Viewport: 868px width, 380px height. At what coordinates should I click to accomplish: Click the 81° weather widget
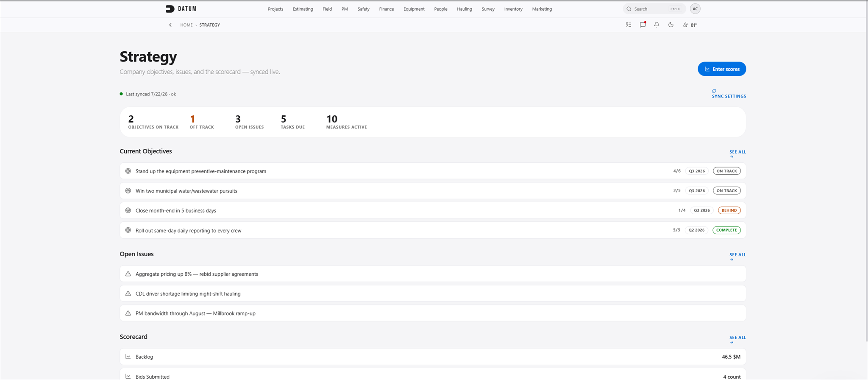tap(690, 25)
